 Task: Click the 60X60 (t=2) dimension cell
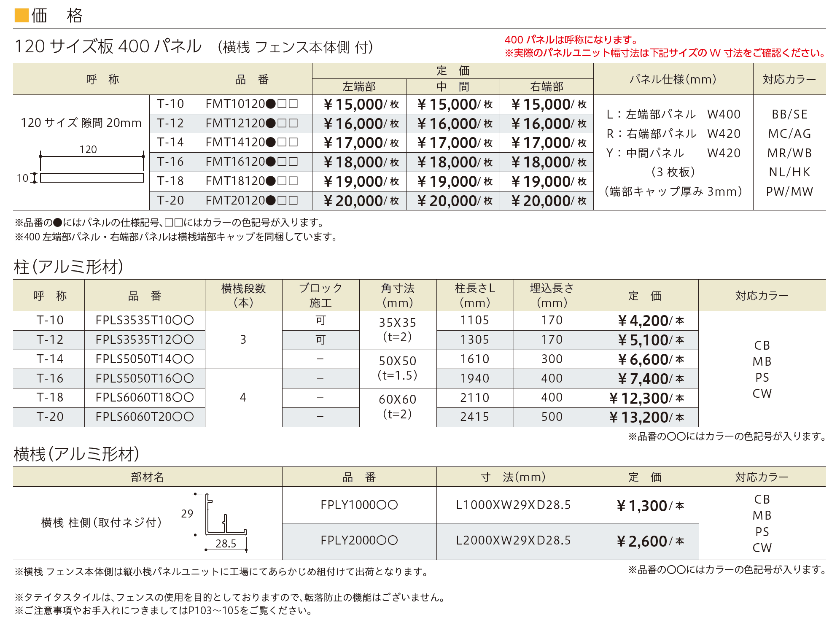pyautogui.click(x=398, y=407)
